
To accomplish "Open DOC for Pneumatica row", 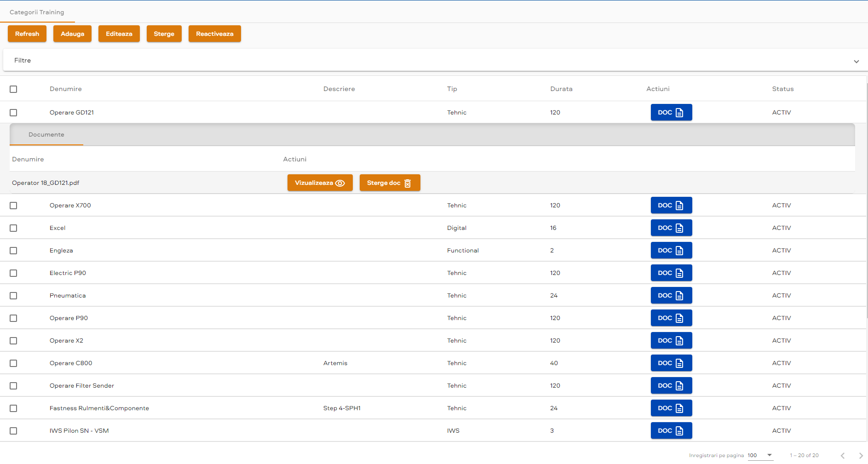I will click(x=671, y=295).
